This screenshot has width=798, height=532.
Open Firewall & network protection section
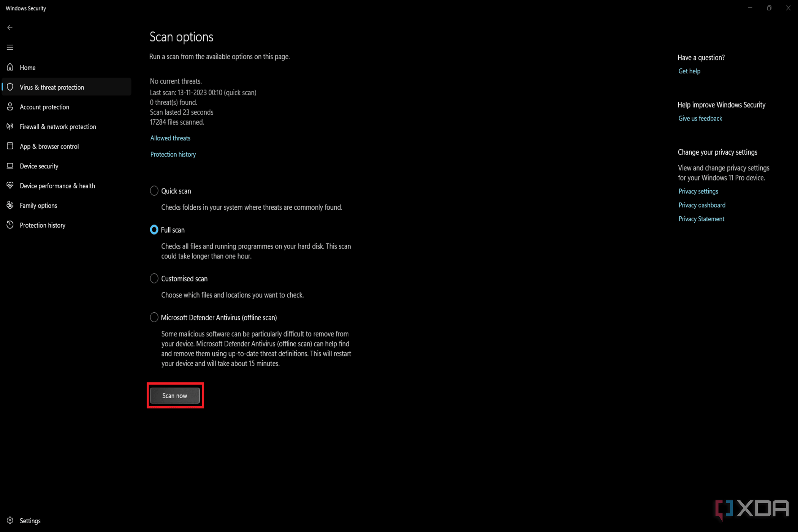coord(58,127)
